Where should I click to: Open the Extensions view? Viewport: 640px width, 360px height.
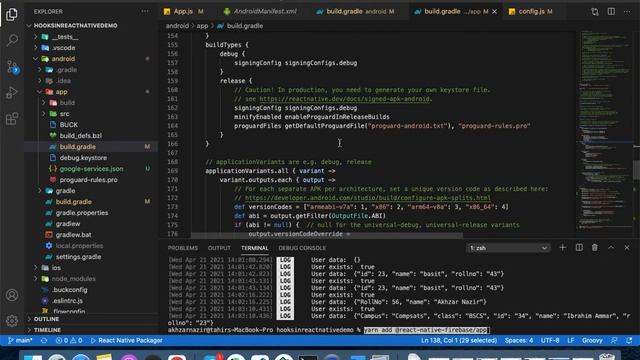click(12, 119)
